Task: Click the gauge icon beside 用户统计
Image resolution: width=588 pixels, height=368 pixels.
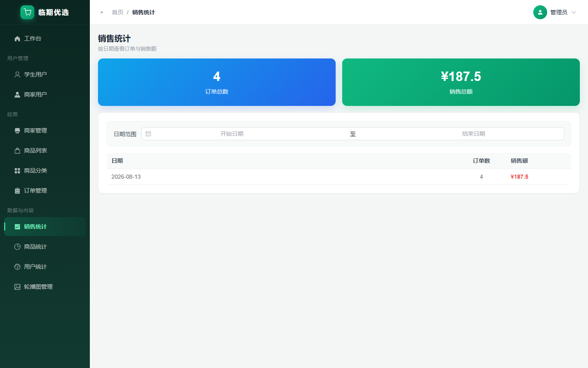Action: [x=17, y=267]
